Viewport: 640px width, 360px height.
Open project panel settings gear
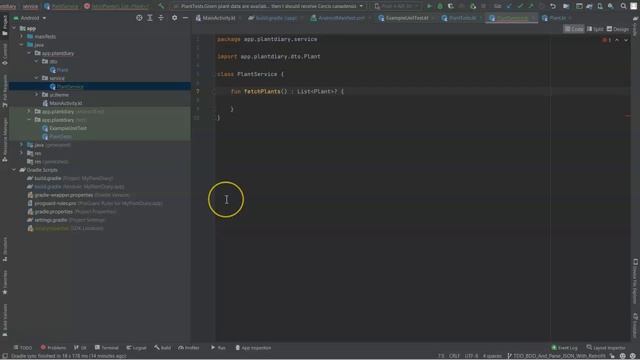(x=174, y=18)
